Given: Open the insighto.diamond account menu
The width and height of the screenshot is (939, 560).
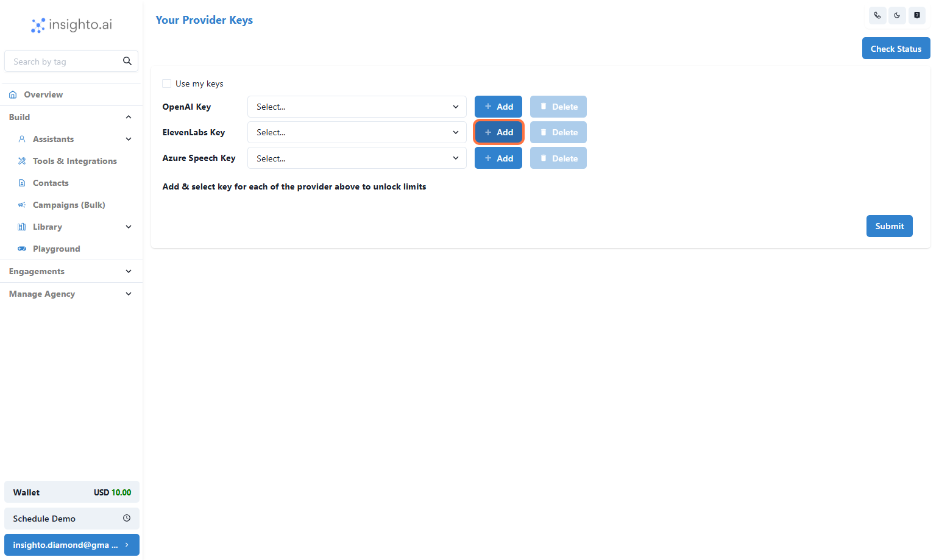Looking at the screenshot, I should click(72, 545).
